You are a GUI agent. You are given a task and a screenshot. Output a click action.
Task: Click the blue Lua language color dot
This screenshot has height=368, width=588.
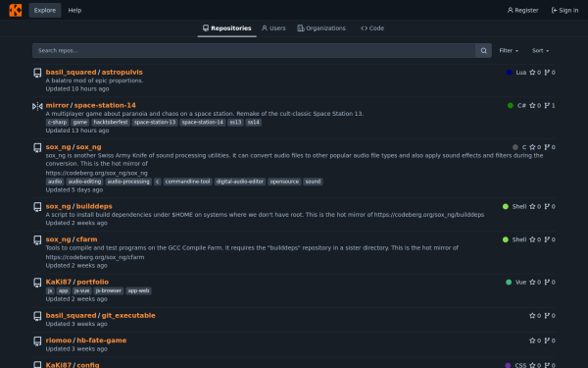(x=510, y=72)
